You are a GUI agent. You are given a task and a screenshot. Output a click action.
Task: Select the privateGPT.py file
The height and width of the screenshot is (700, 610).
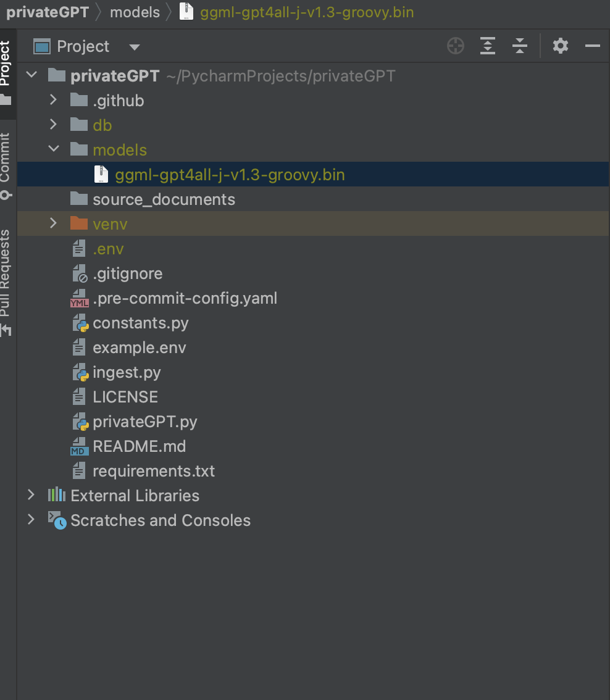click(144, 422)
